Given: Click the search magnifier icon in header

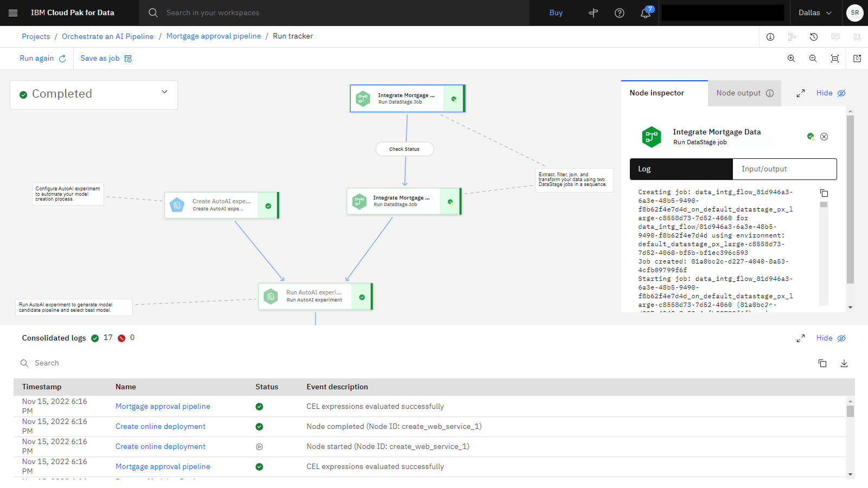Looking at the screenshot, I should 153,12.
